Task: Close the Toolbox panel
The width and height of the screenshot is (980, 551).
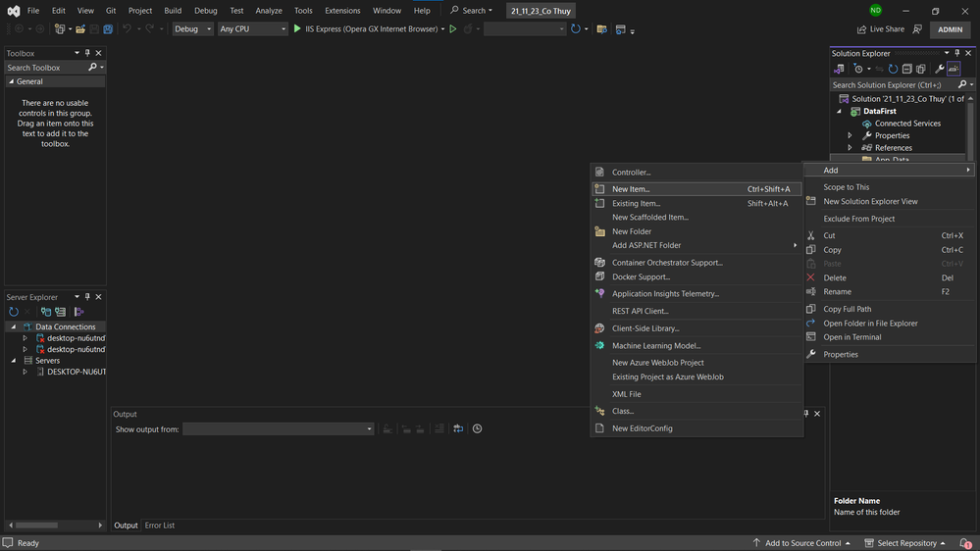Action: (x=98, y=53)
